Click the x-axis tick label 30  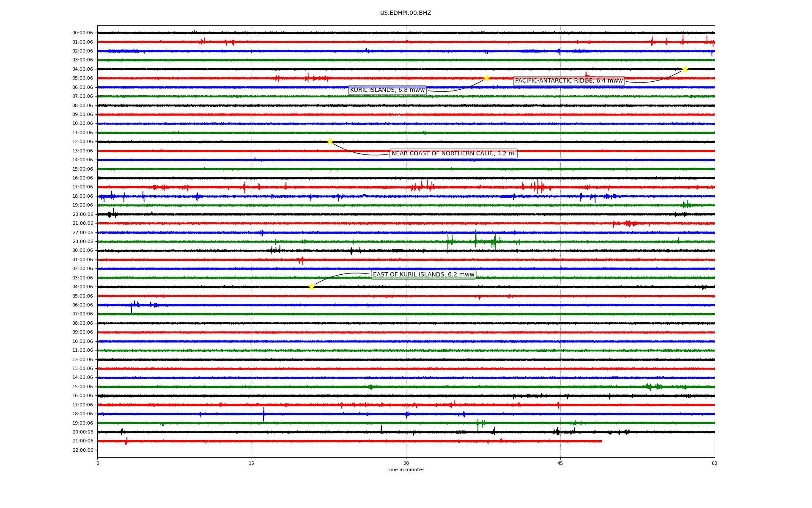click(406, 463)
